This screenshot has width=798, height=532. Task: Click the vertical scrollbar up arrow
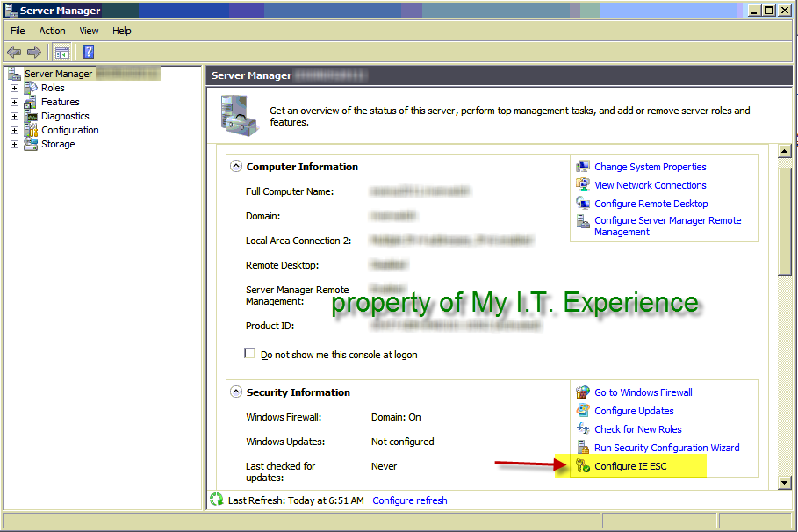784,151
